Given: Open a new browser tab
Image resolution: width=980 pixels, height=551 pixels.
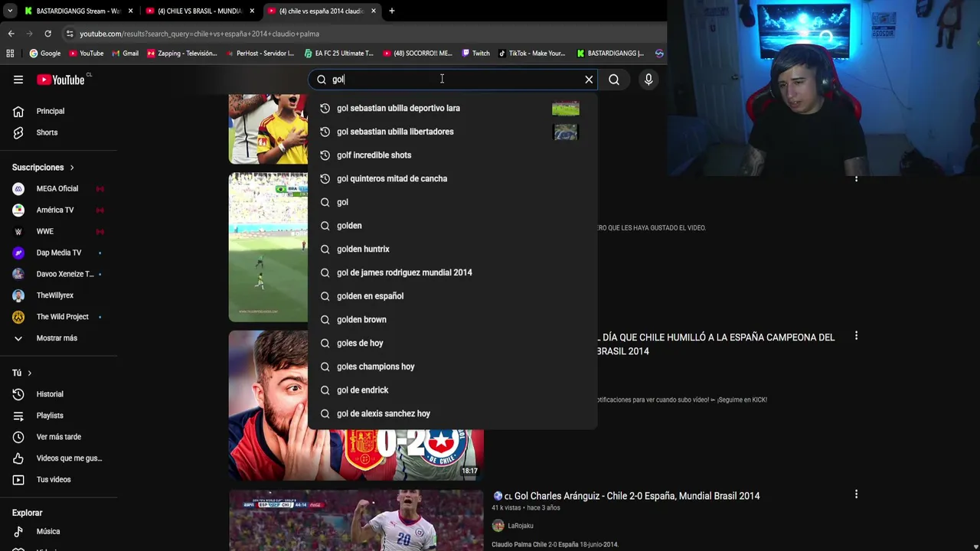Looking at the screenshot, I should (x=392, y=11).
